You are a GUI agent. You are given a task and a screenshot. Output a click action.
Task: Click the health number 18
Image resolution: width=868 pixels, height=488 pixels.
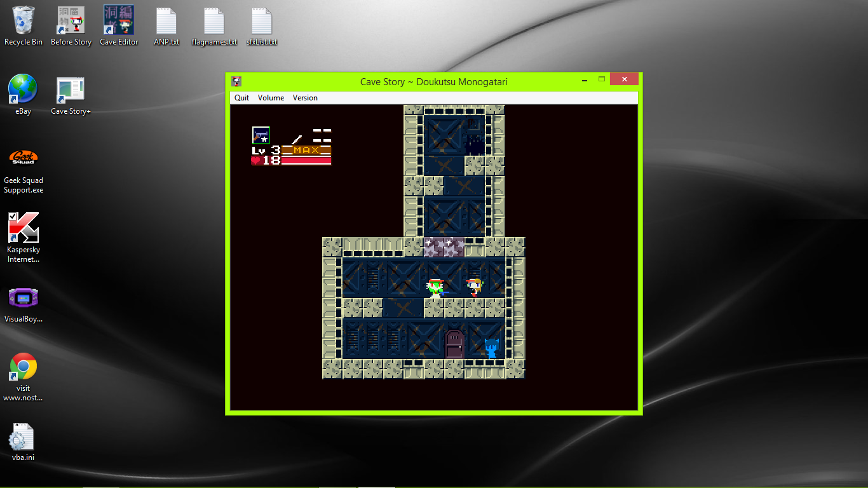(x=271, y=161)
